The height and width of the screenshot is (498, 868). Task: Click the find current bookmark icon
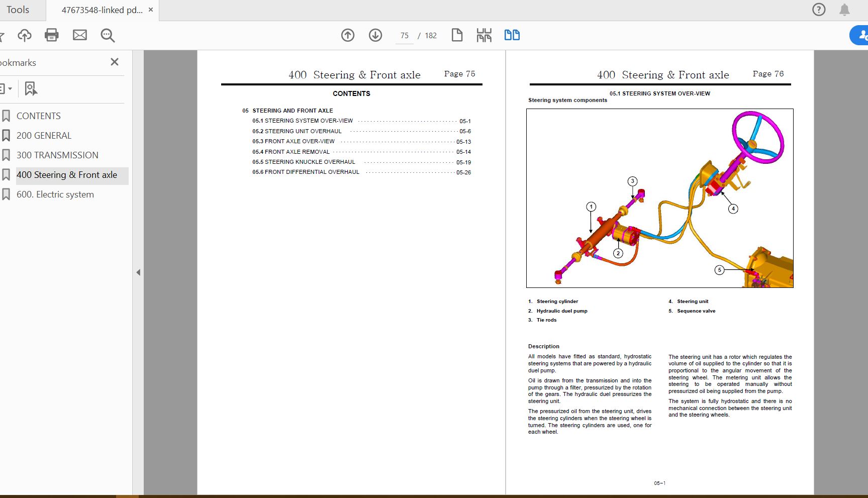(31, 89)
